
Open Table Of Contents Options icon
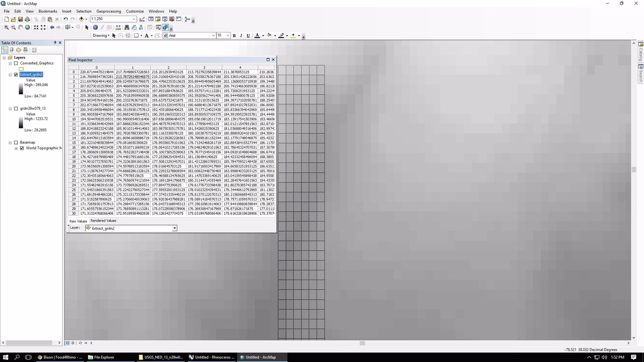click(x=34, y=50)
